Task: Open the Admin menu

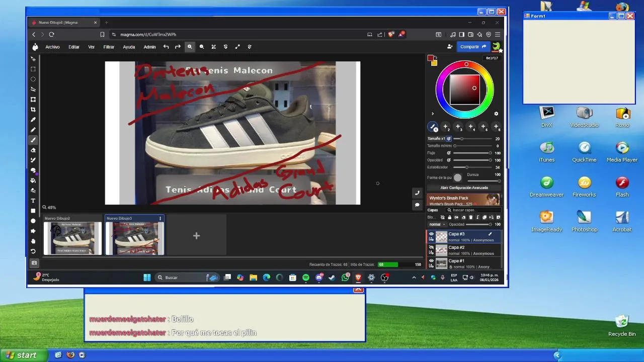Action: tap(149, 47)
